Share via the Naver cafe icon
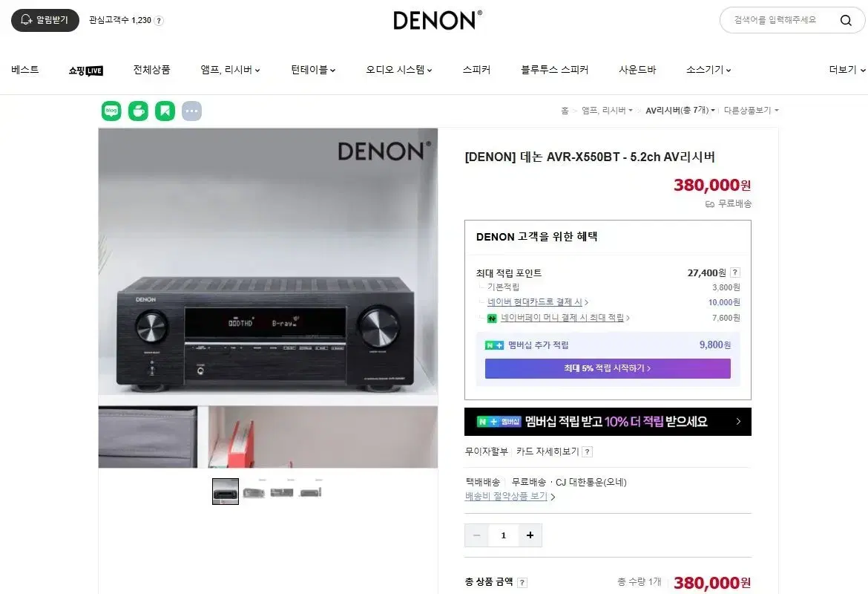This screenshot has height=594, width=868. [139, 111]
